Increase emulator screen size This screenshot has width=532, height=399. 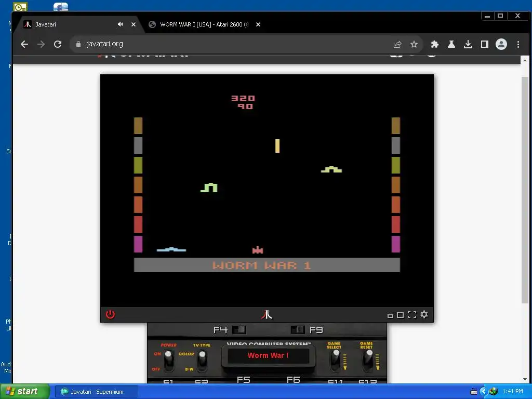tap(401, 315)
